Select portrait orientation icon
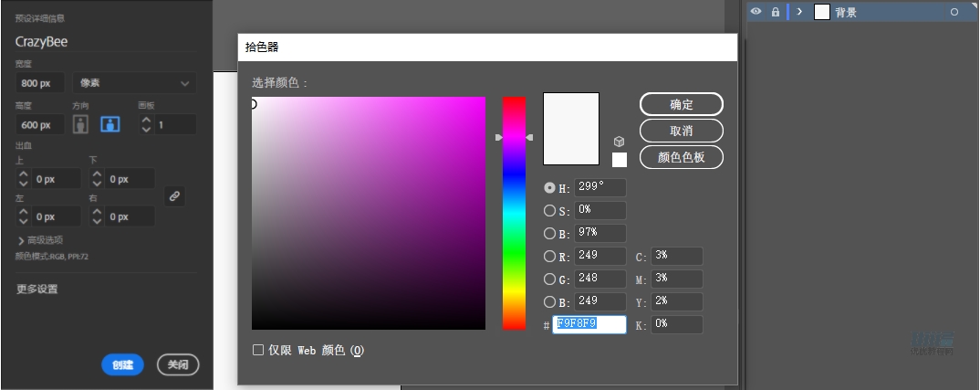Screen dimensions: 980x390 pos(80,124)
